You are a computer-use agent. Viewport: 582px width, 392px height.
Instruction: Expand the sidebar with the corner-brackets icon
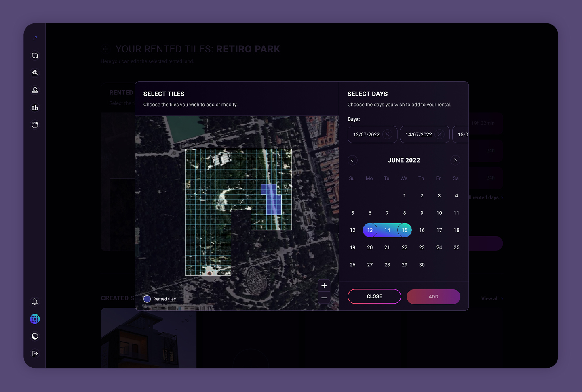[35, 38]
